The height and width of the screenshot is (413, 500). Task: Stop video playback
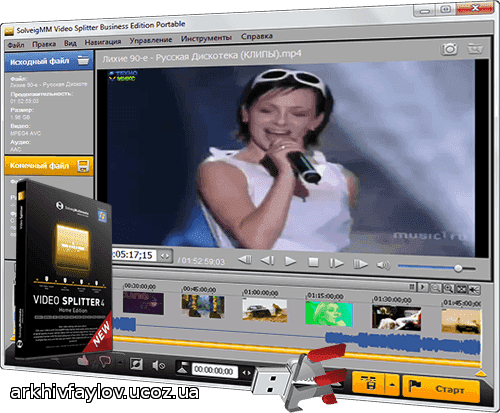coord(313,262)
